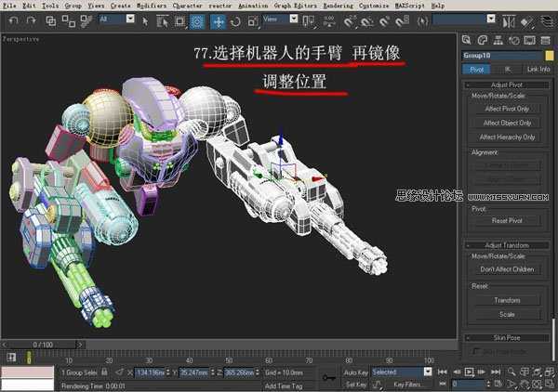Expand the Skin Pose rollout

click(507, 338)
